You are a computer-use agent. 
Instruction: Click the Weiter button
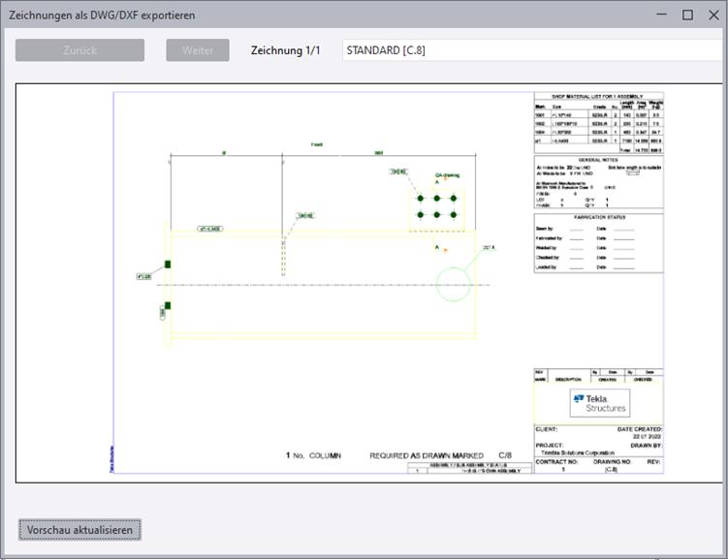pyautogui.click(x=198, y=50)
